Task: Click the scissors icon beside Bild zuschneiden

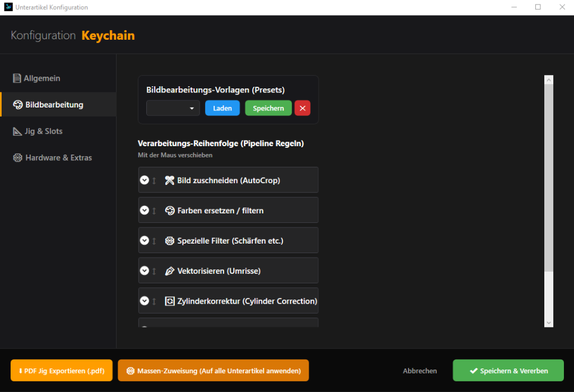Action: [x=169, y=180]
